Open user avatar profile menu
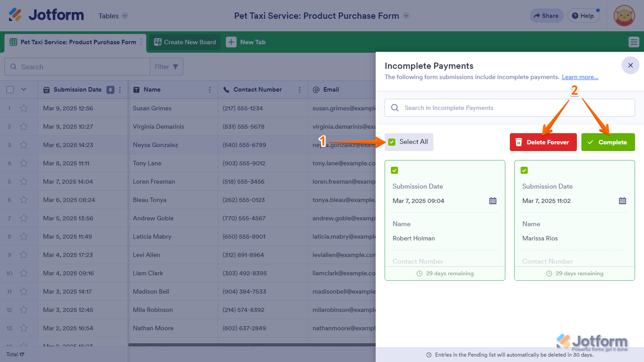The image size is (644, 362). coord(624,16)
